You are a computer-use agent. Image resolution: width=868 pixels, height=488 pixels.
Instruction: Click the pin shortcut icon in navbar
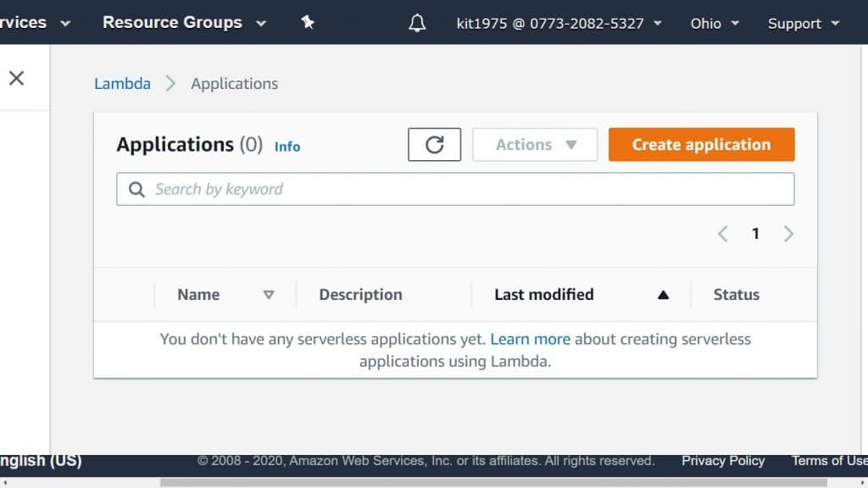click(307, 23)
